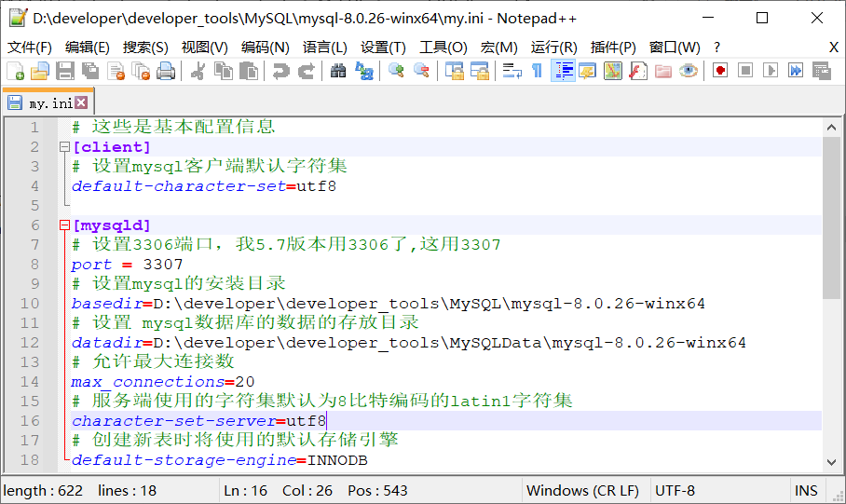Click the Find binoculars icon

[338, 71]
